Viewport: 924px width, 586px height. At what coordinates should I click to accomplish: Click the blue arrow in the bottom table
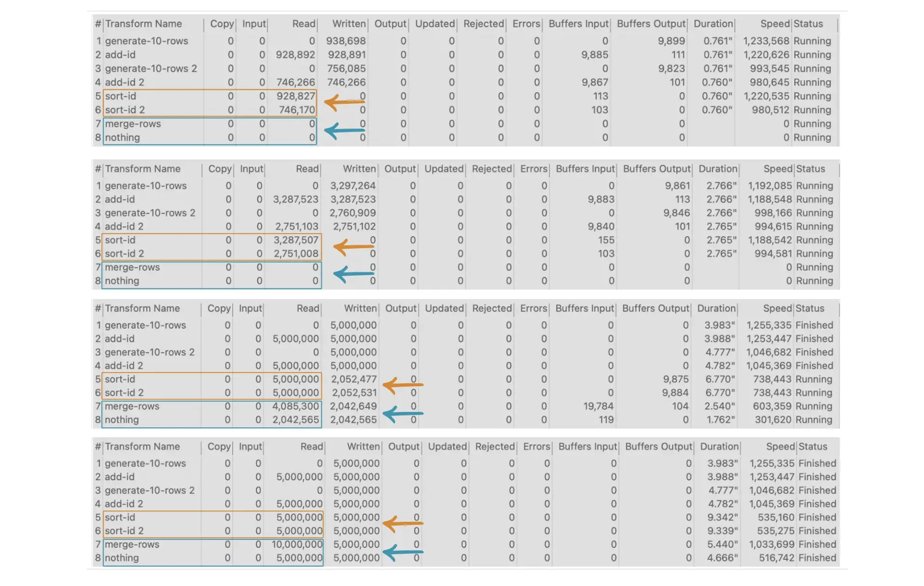pyautogui.click(x=403, y=552)
